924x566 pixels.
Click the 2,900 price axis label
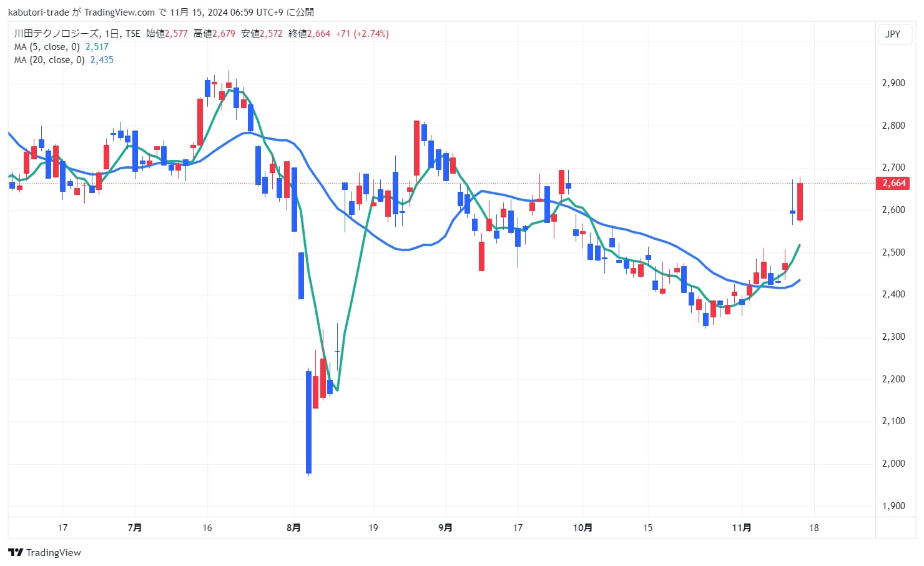coord(893,83)
